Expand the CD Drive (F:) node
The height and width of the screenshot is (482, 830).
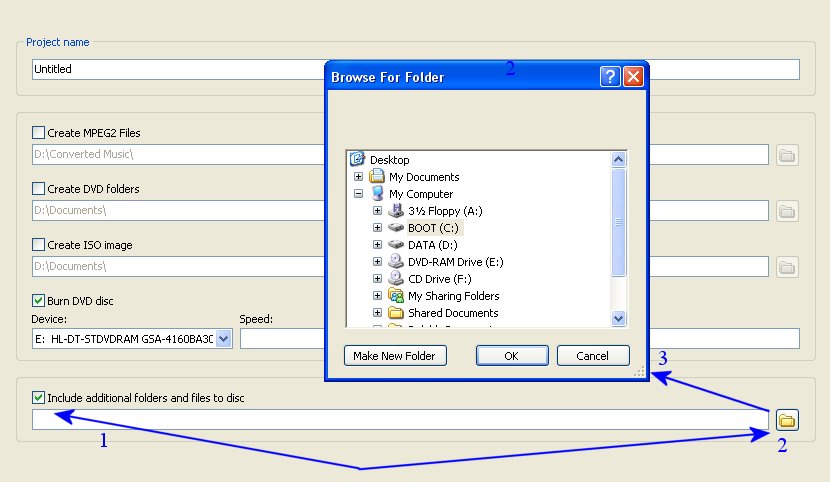pos(377,278)
